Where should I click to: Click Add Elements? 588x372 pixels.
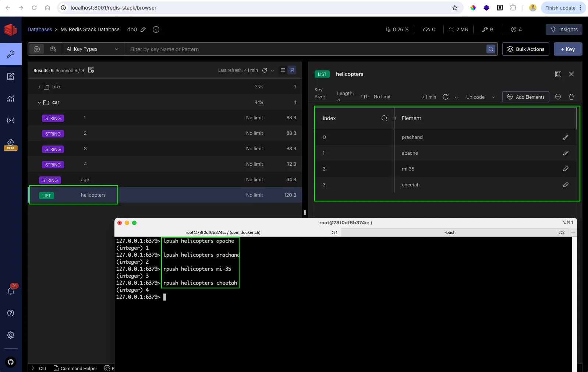click(x=526, y=97)
